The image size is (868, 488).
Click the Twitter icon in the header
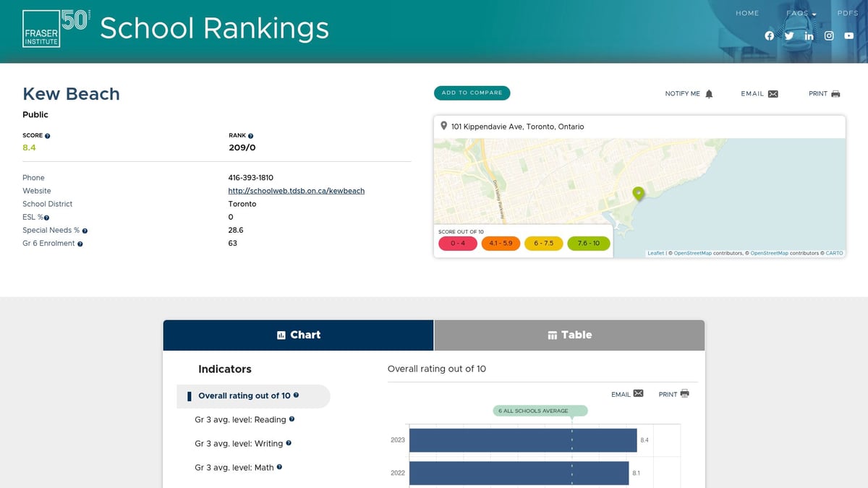pyautogui.click(x=789, y=35)
